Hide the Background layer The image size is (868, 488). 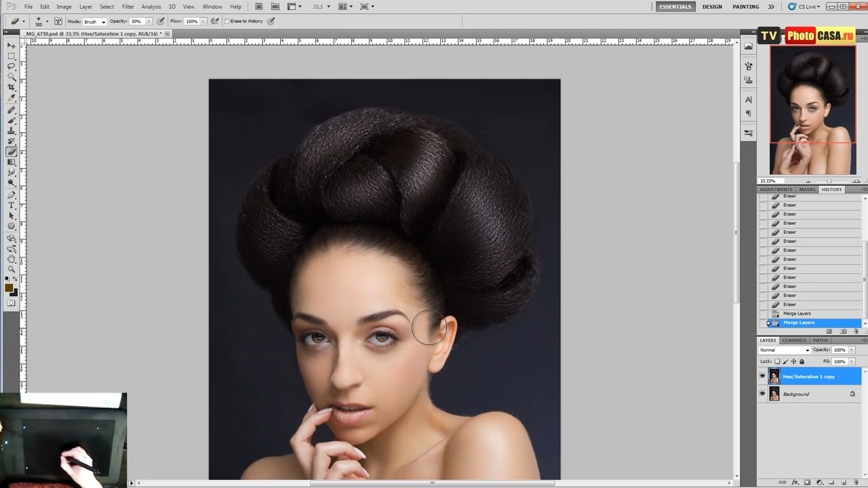tap(762, 394)
